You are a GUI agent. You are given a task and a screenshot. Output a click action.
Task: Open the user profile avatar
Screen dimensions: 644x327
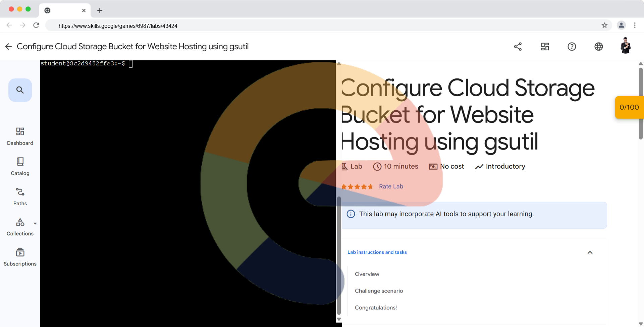[626, 46]
